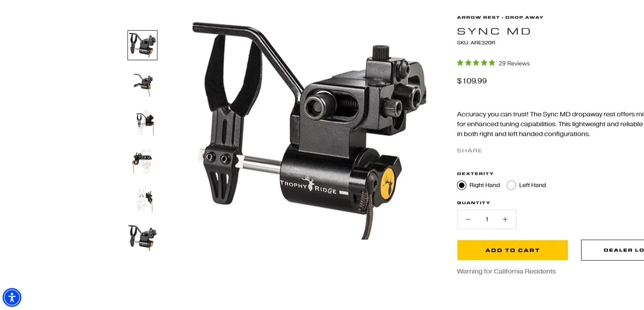Click the plus quantity icon

pos(505,219)
